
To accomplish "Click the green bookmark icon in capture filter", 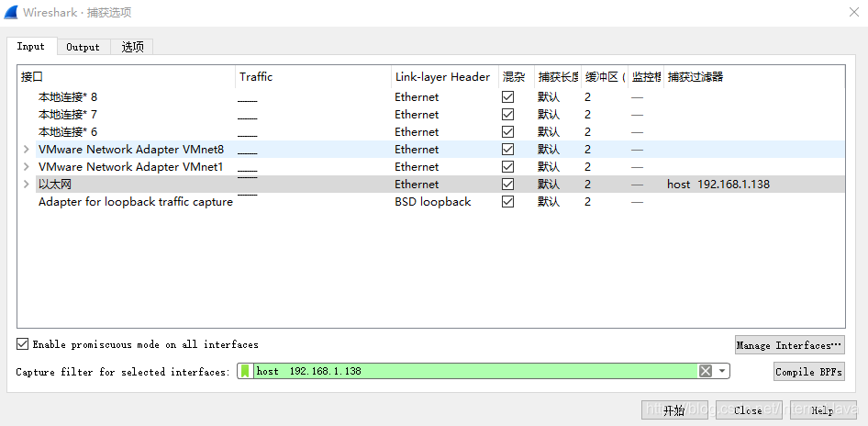I will click(245, 371).
